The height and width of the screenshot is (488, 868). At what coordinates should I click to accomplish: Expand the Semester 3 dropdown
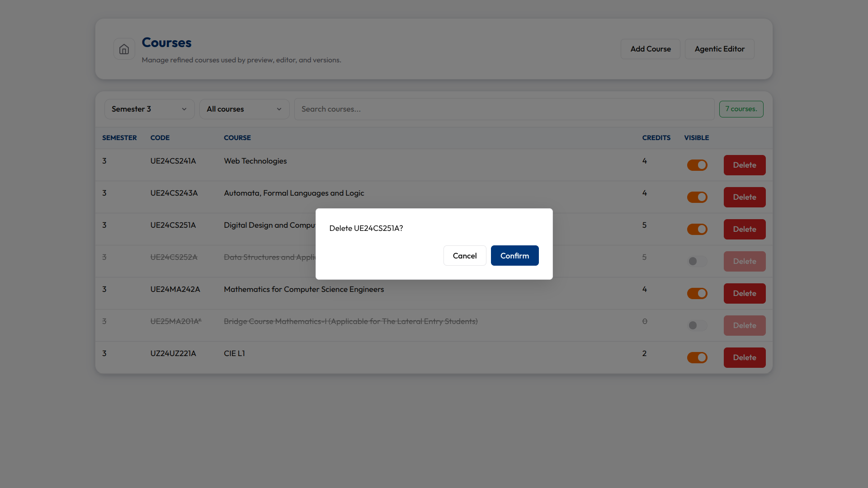tap(150, 109)
